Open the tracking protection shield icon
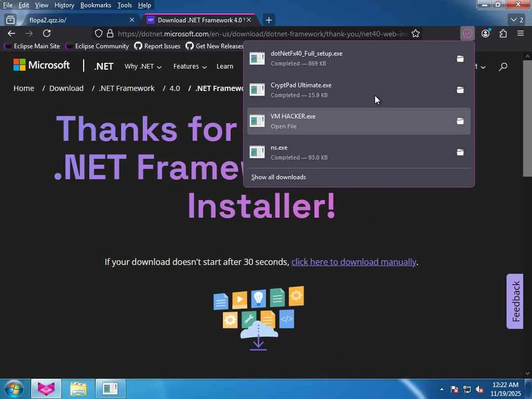This screenshot has width=532, height=399. click(98, 33)
